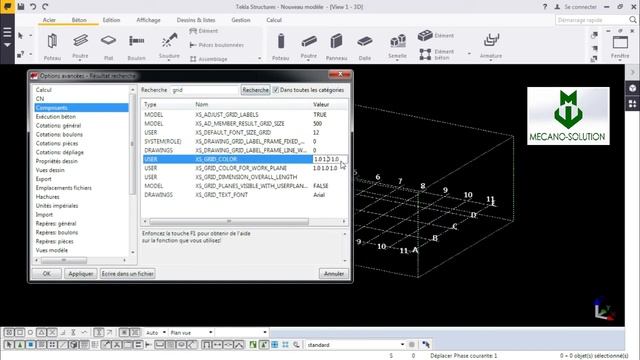The width and height of the screenshot is (640, 360).
Task: Select the steel Poteau column tool
Action: [52, 47]
